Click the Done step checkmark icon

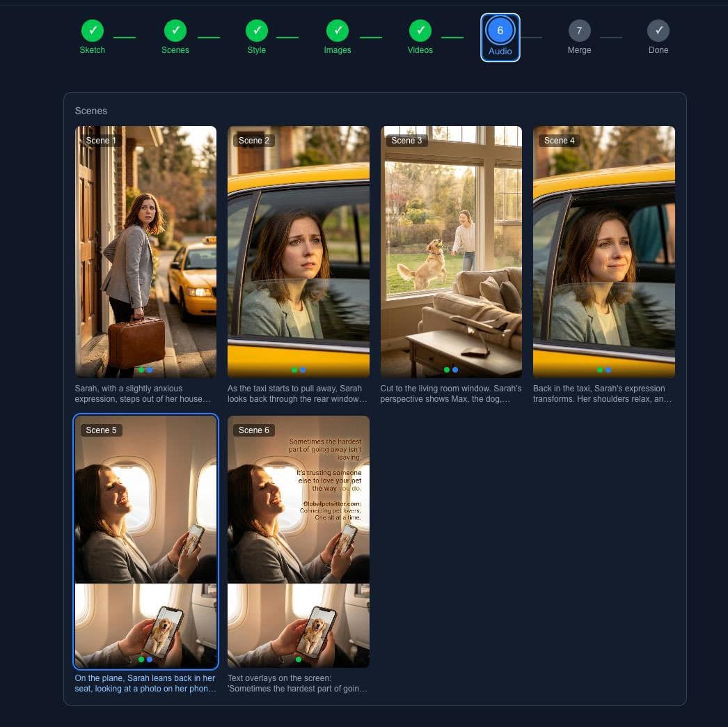658,31
